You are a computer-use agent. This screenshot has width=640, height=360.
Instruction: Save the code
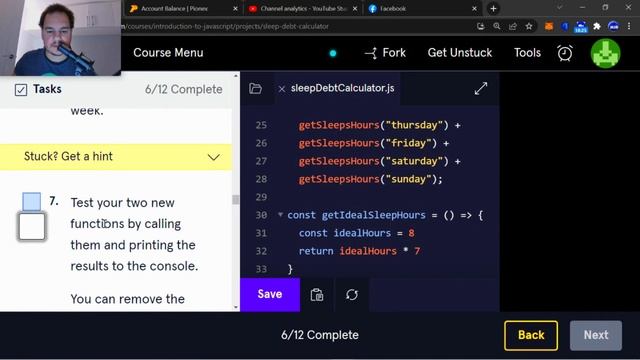[x=270, y=294]
